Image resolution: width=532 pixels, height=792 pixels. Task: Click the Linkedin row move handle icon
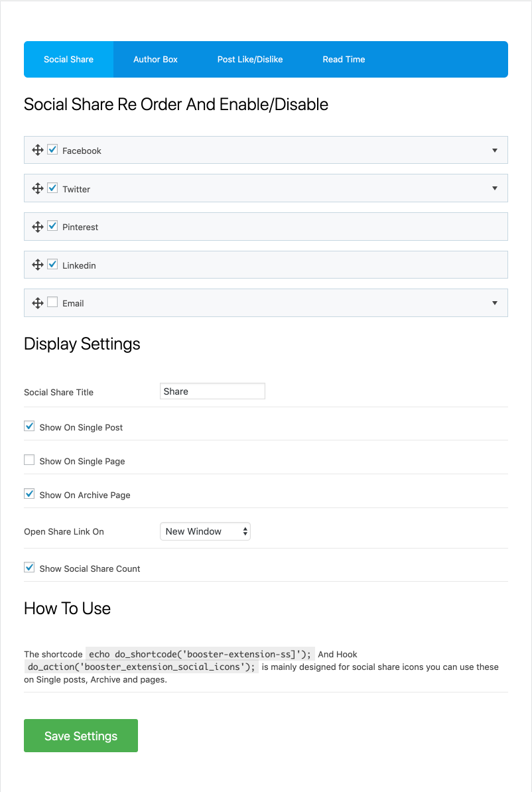[x=38, y=265]
